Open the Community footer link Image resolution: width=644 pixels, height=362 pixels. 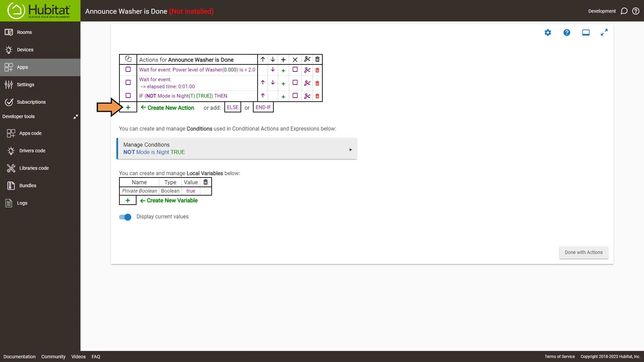tap(53, 357)
